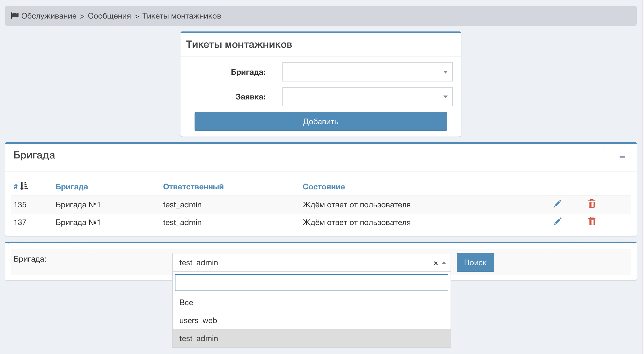Screen dimensions: 644x354
Task: Clear the test_admin selection with the x
Action: (435, 263)
